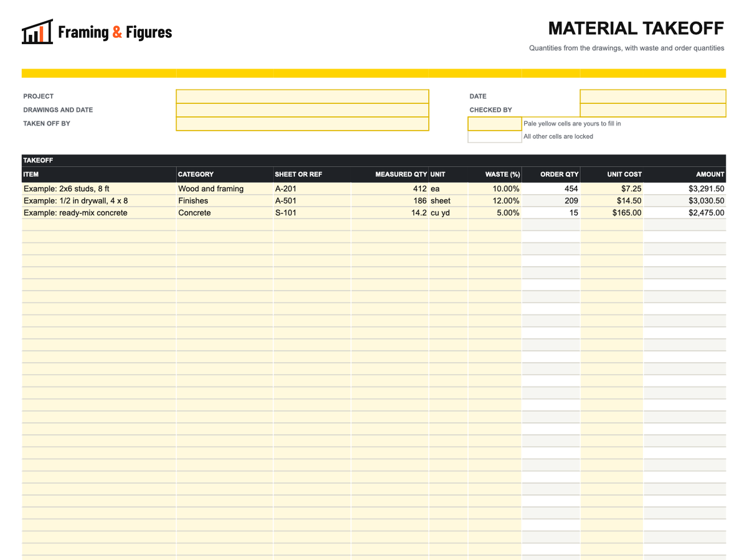Click the 'Quantities from the drawings' subtitle

tap(627, 48)
